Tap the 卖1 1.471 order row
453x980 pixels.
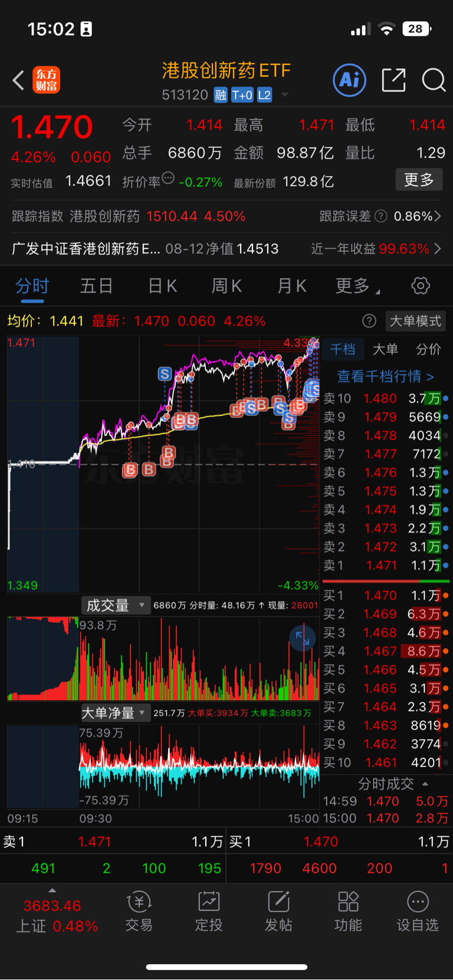pyautogui.click(x=386, y=565)
